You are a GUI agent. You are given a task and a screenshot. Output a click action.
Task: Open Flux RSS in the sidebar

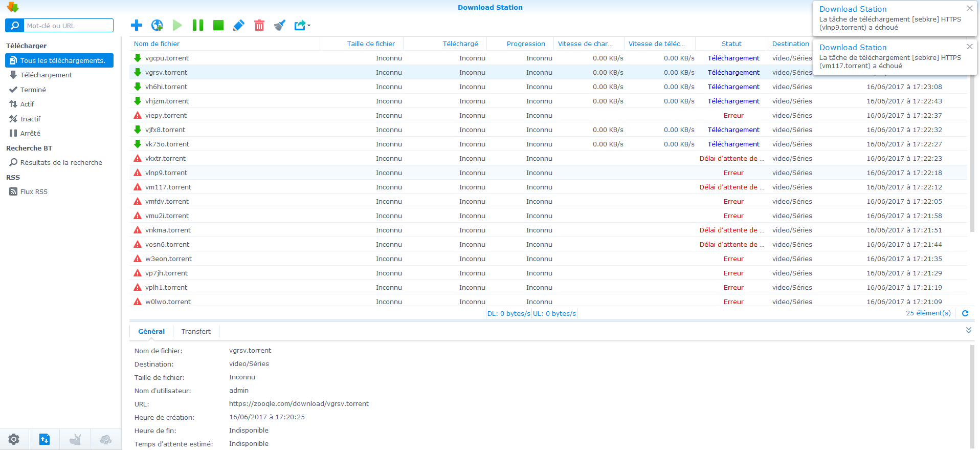pos(34,192)
